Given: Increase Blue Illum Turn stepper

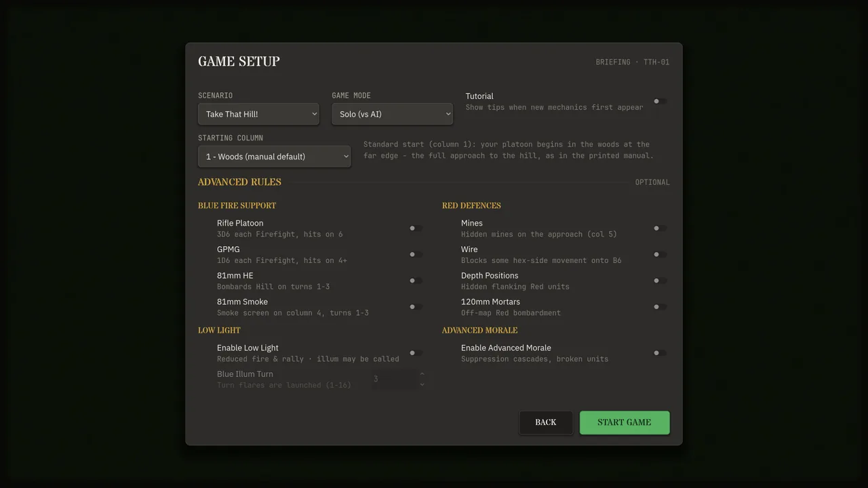Looking at the screenshot, I should point(422,374).
